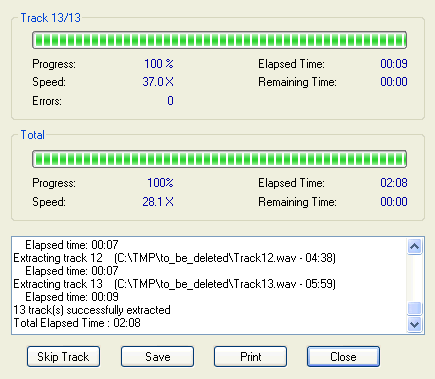Click the log scrollbar thumb

414,308
